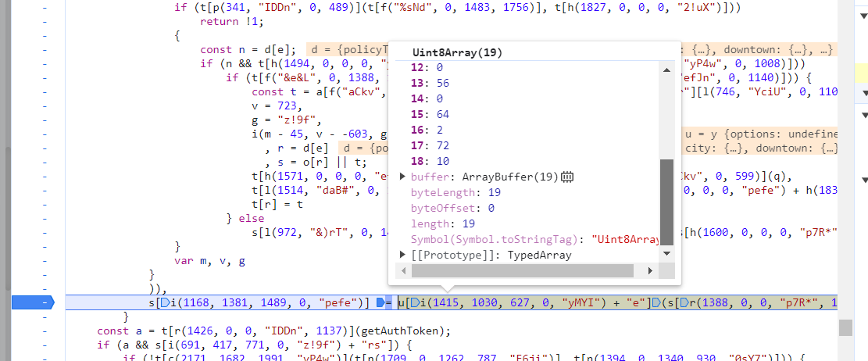Click the popup's horizontal scrollbar track
Screen dimensions: 868x361
pos(641,270)
